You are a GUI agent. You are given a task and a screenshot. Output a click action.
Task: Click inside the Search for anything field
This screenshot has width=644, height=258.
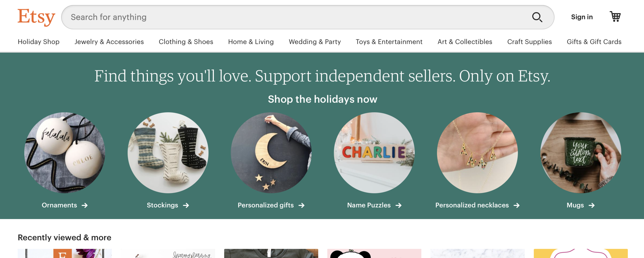tap(180, 17)
